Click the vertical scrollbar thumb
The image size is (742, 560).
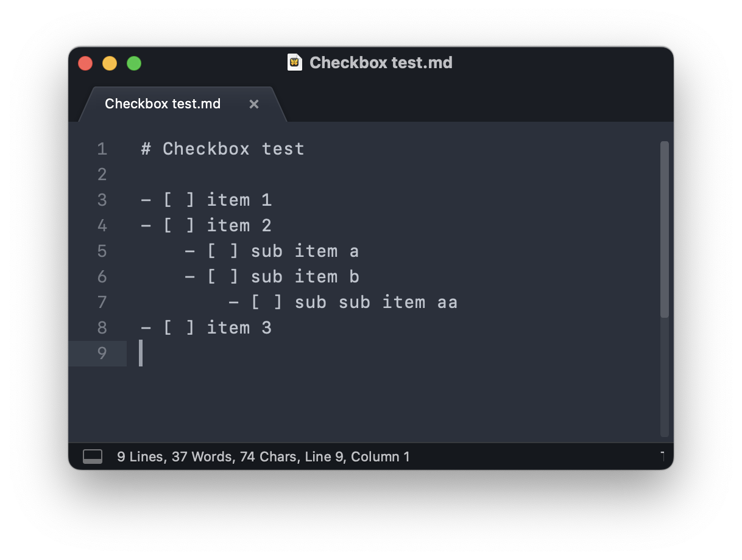coord(665,229)
